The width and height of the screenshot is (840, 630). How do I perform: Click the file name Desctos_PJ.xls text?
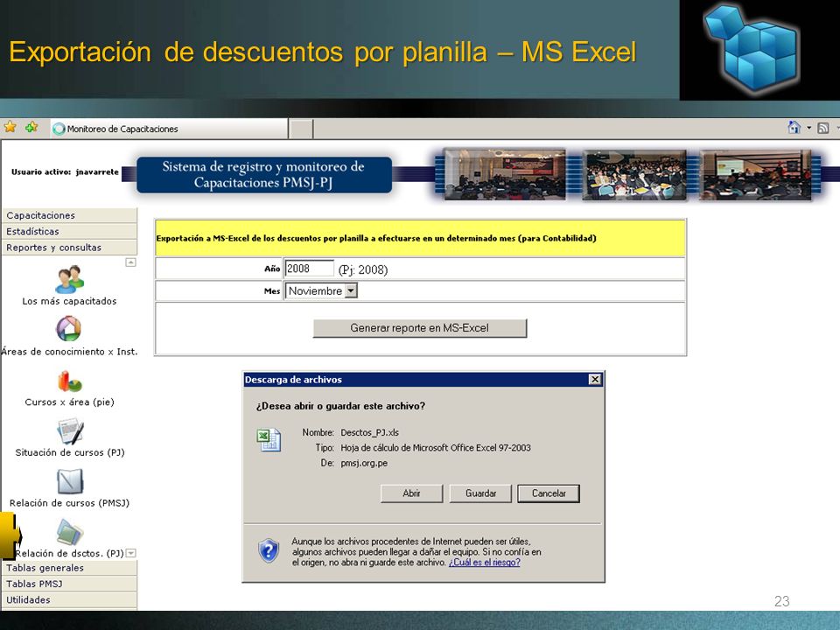click(369, 432)
